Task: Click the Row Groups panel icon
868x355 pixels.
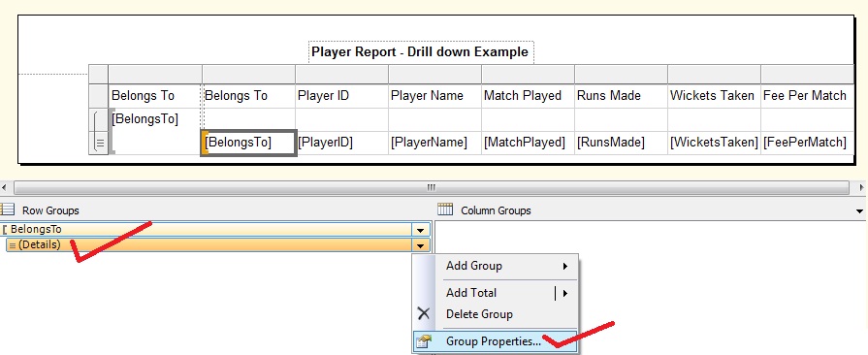Action: pos(7,210)
